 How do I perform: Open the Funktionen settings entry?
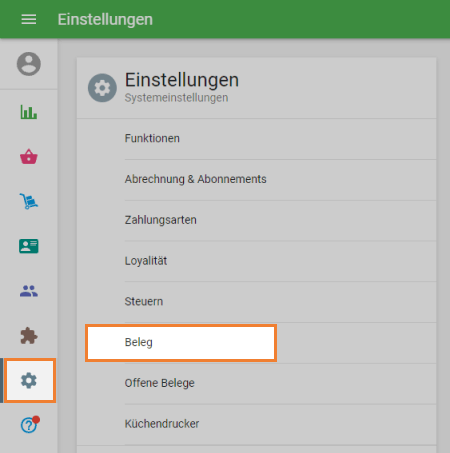click(256, 139)
